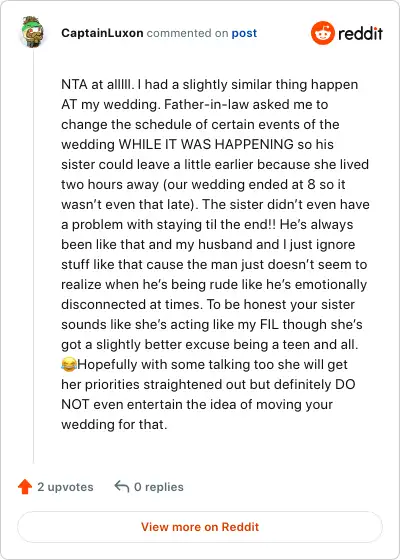
Task: Click the laughing-crying emoji in the comment
Action: (x=69, y=365)
